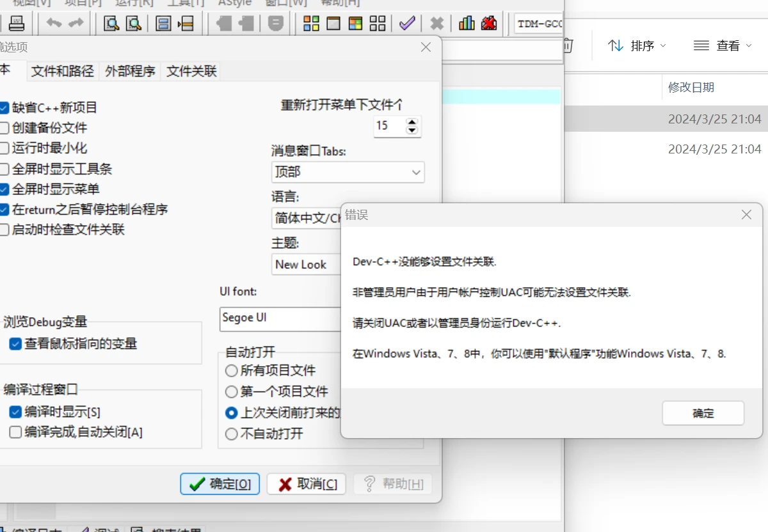The height and width of the screenshot is (532, 768).
Task: Toggle 全屏时显示菜单 checkbox
Action: tap(4, 189)
